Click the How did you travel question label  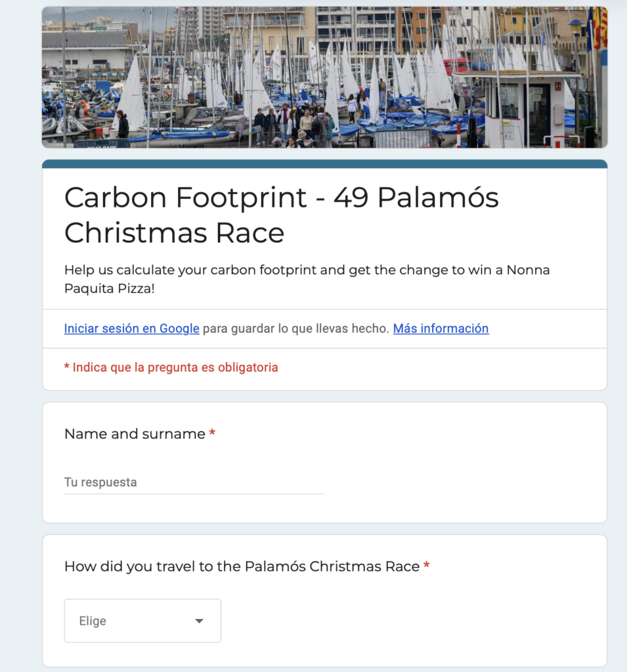(x=242, y=566)
